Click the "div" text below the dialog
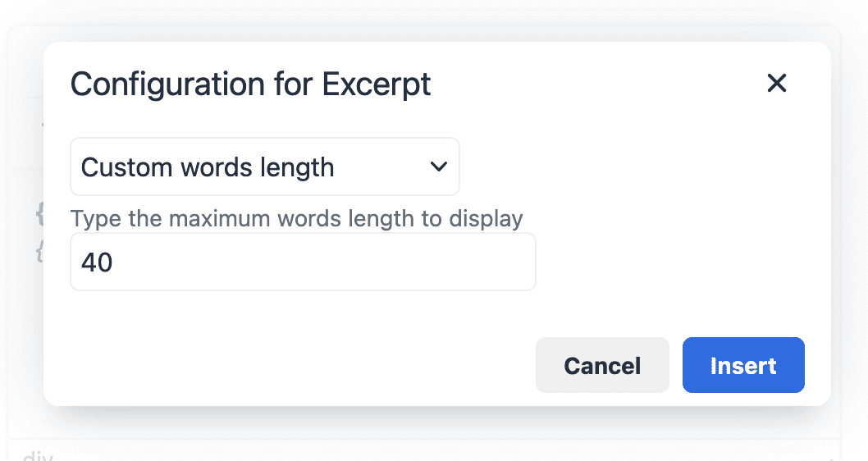The height and width of the screenshot is (461, 868). tap(37, 456)
